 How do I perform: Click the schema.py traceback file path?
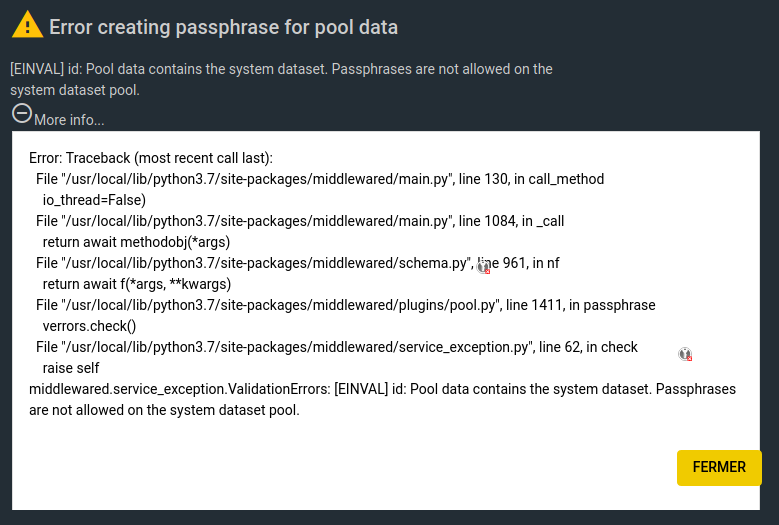(x=254, y=263)
